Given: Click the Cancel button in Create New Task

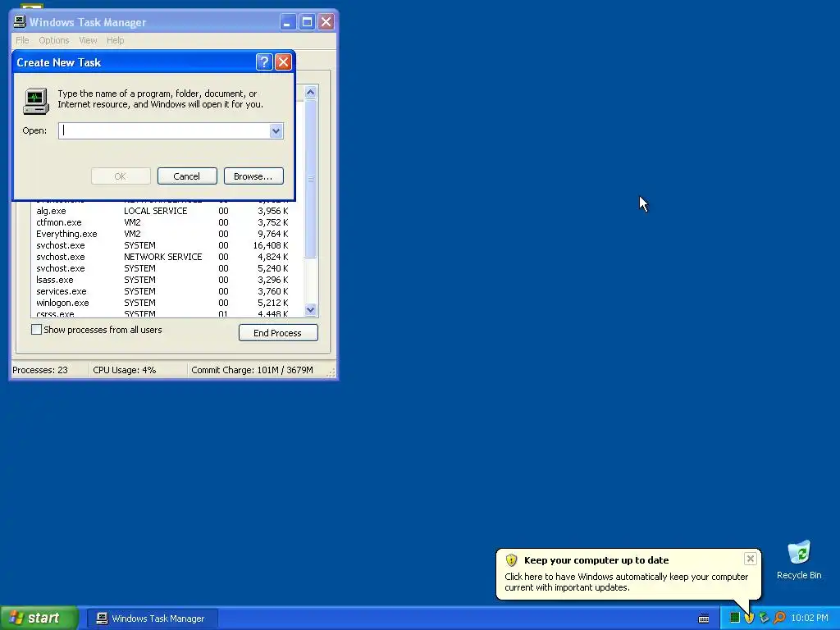Looking at the screenshot, I should tap(187, 176).
